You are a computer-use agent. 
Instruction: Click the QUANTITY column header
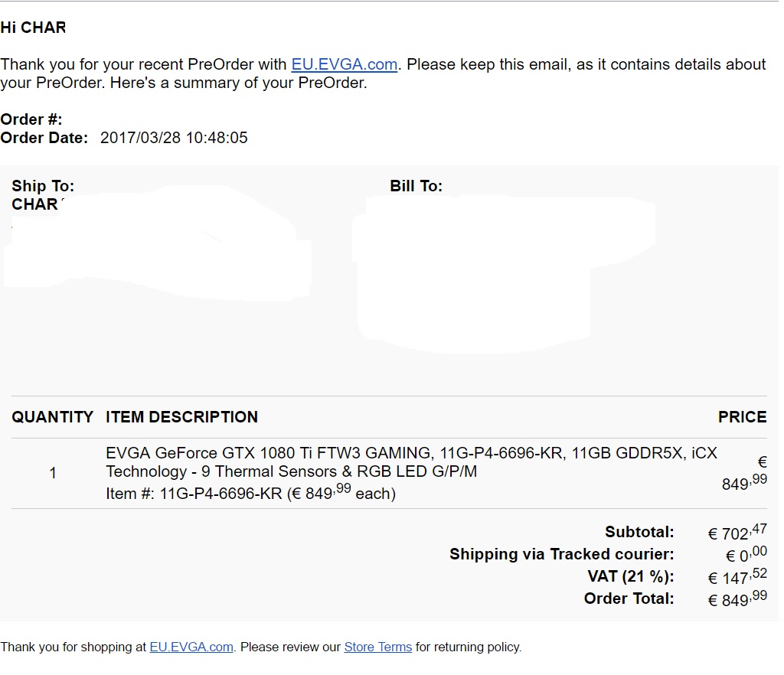pyautogui.click(x=53, y=417)
